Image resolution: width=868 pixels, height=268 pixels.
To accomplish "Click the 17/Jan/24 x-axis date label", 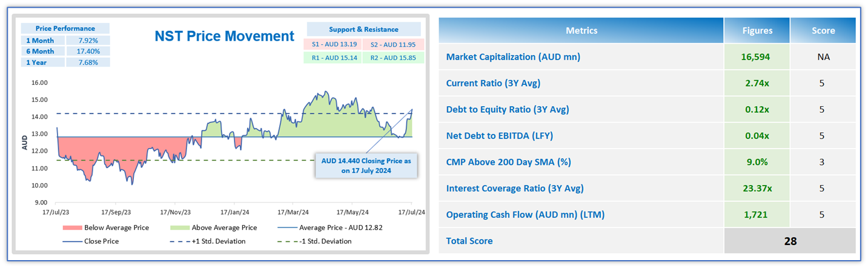I will (234, 212).
